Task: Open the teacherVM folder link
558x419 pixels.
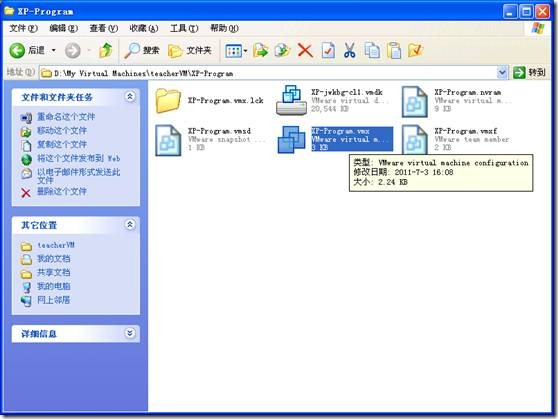Action: click(x=56, y=245)
